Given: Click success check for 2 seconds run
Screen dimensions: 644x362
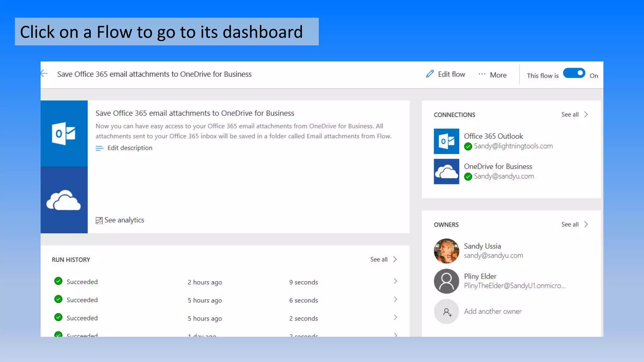Looking at the screenshot, I should 58,317.
